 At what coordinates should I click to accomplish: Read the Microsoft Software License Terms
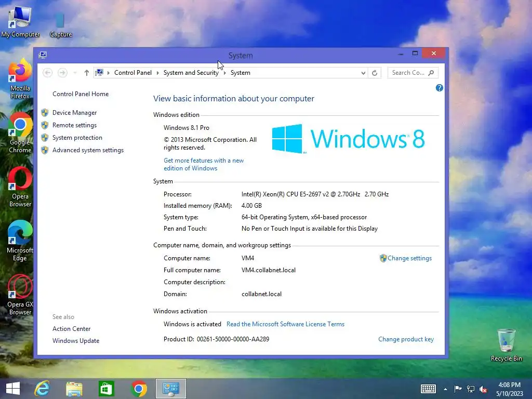285,324
